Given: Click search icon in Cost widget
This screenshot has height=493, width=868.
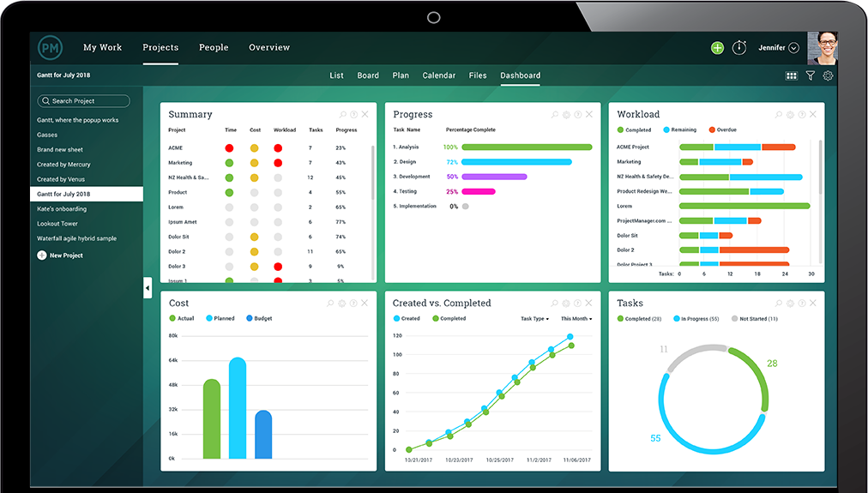Looking at the screenshot, I should (x=330, y=304).
